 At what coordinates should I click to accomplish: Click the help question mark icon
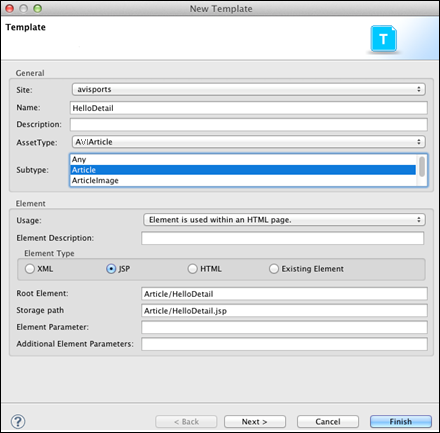coord(18,422)
